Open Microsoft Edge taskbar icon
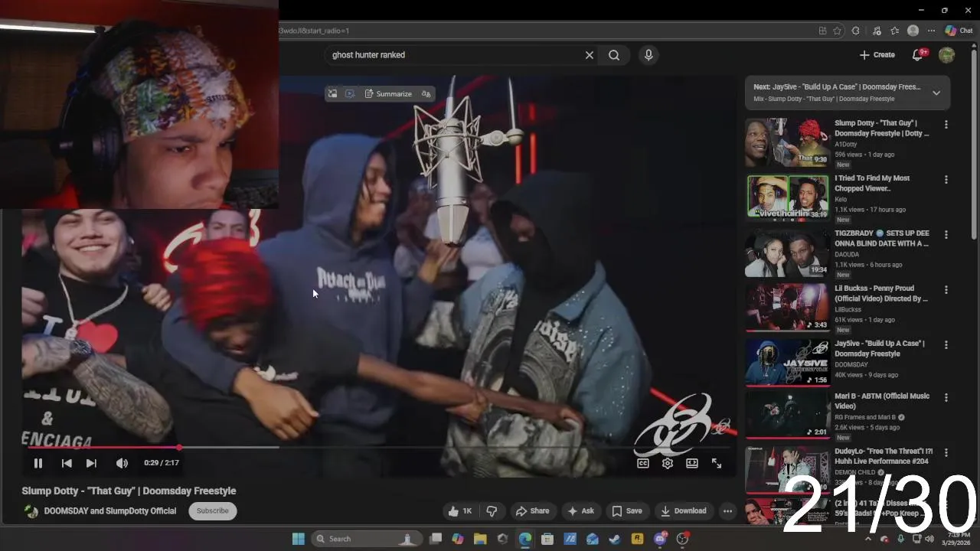This screenshot has width=980, height=551. pyautogui.click(x=525, y=539)
